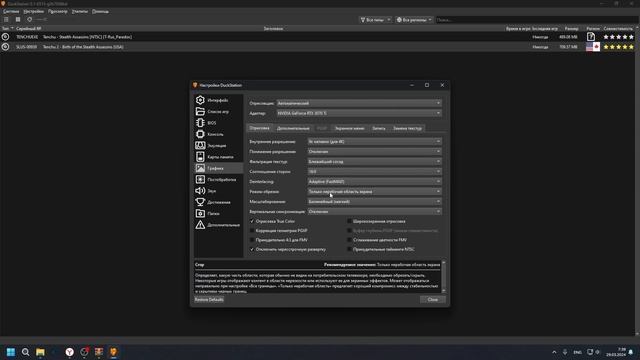Open Post-Processing settings icon
This screenshot has width=640, height=360.
pos(200,180)
